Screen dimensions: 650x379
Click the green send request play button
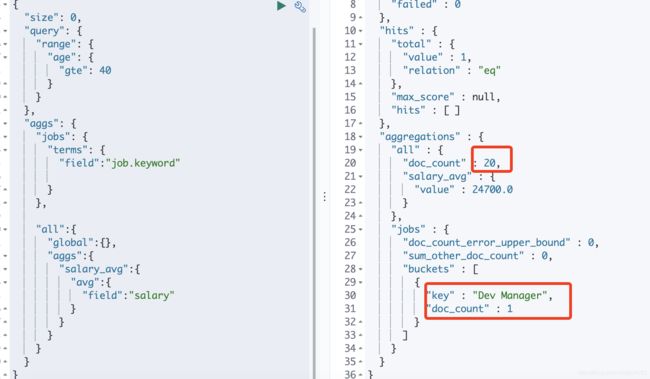click(x=281, y=6)
